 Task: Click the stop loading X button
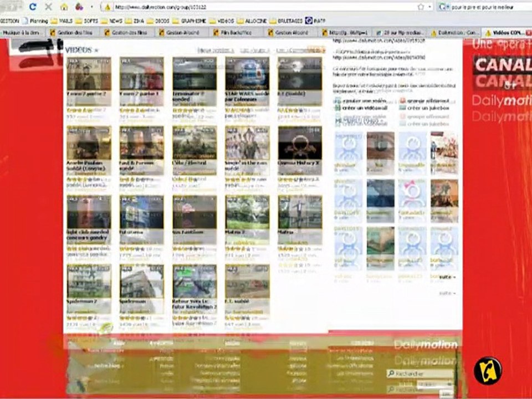[x=49, y=7]
